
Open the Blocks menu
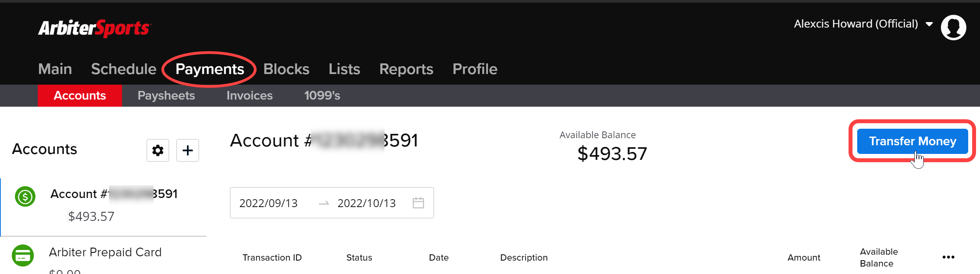pos(286,69)
